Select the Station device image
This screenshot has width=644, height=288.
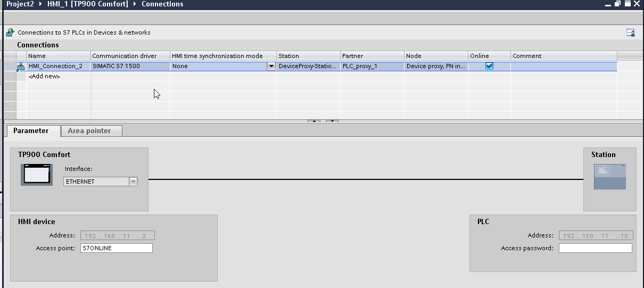tap(609, 177)
